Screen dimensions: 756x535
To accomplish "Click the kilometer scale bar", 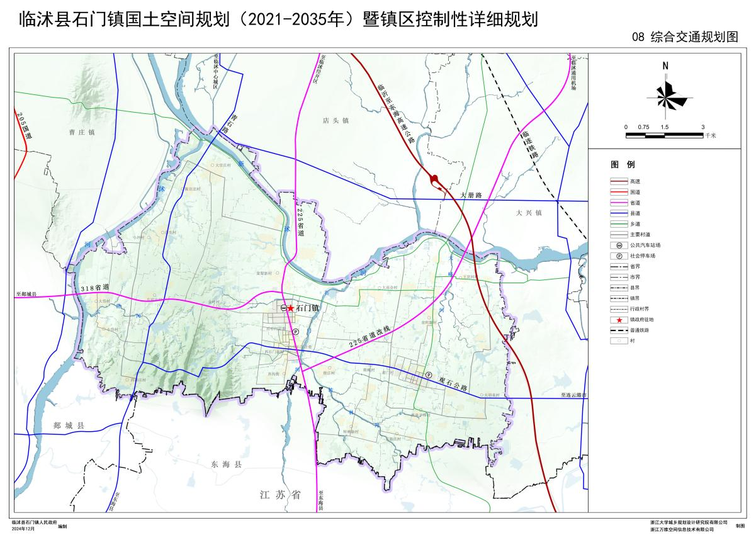I will click(664, 134).
